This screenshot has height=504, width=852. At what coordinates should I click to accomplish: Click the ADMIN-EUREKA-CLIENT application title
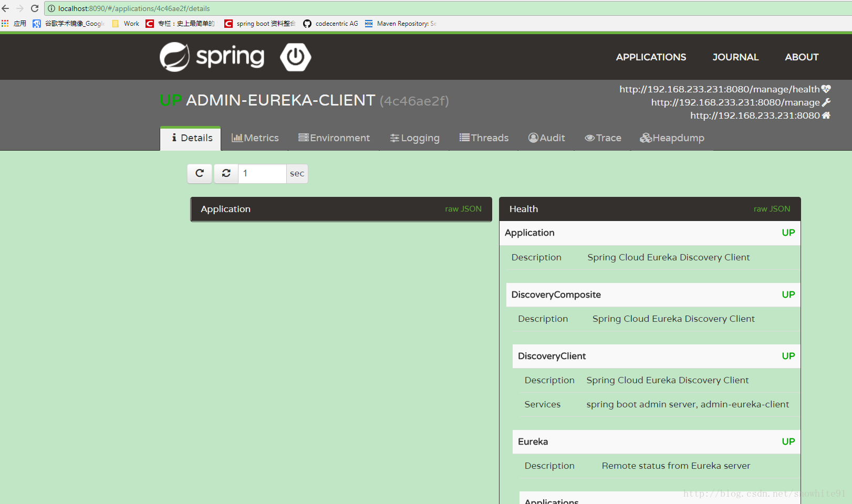click(x=280, y=100)
